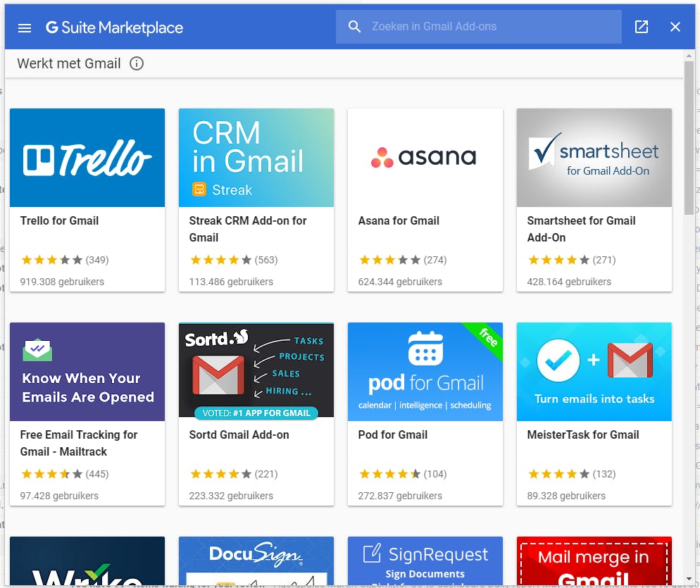700x588 pixels.
Task: Click the scrollbar up arrow
Action: (x=689, y=56)
